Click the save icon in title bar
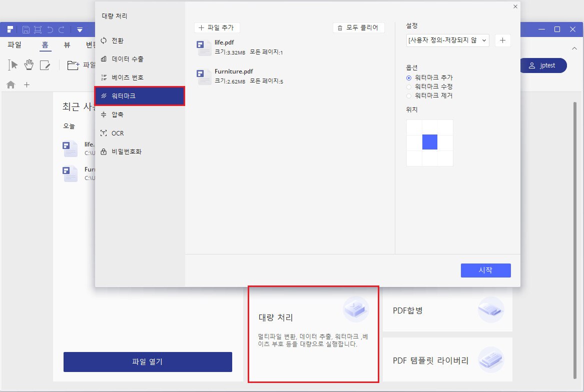 point(26,30)
